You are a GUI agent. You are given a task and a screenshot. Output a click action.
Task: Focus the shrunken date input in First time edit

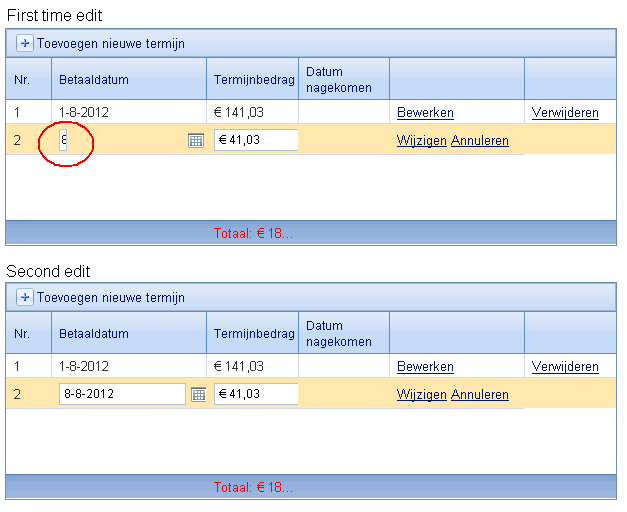[x=63, y=140]
